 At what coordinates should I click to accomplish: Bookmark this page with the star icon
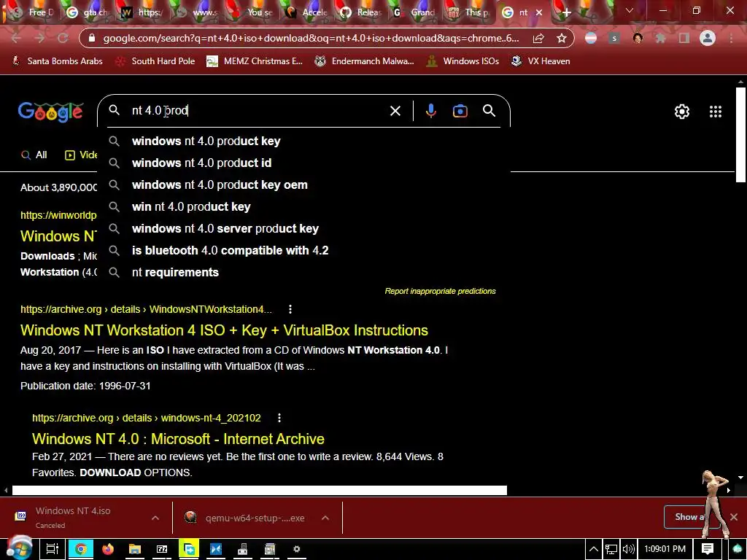(x=562, y=38)
